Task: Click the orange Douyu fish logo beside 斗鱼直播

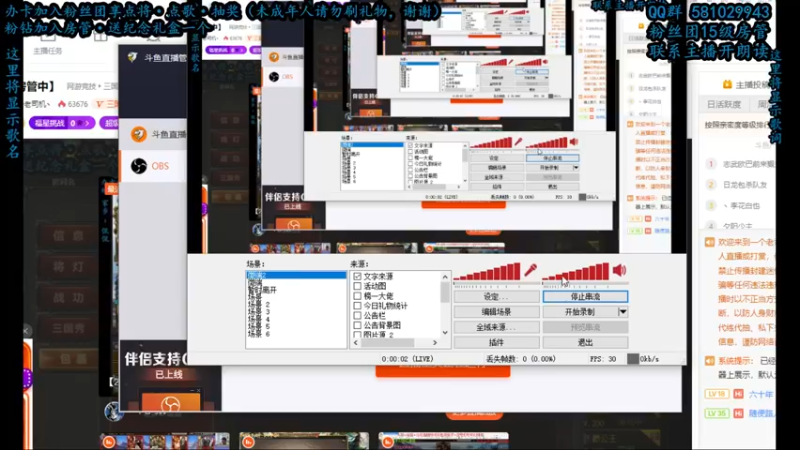Action: point(139,134)
